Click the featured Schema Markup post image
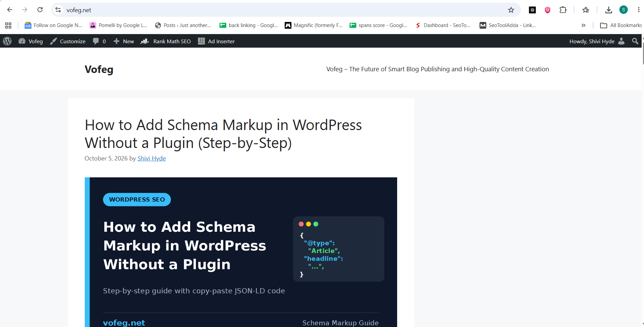The image size is (644, 327). [x=241, y=252]
